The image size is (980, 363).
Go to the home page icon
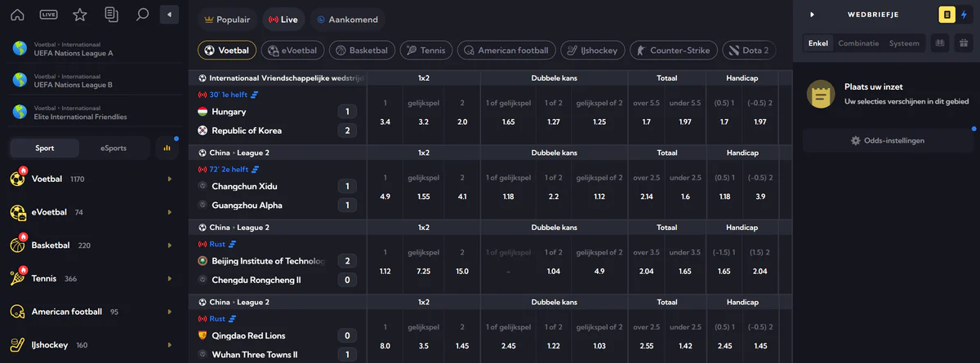point(17,15)
